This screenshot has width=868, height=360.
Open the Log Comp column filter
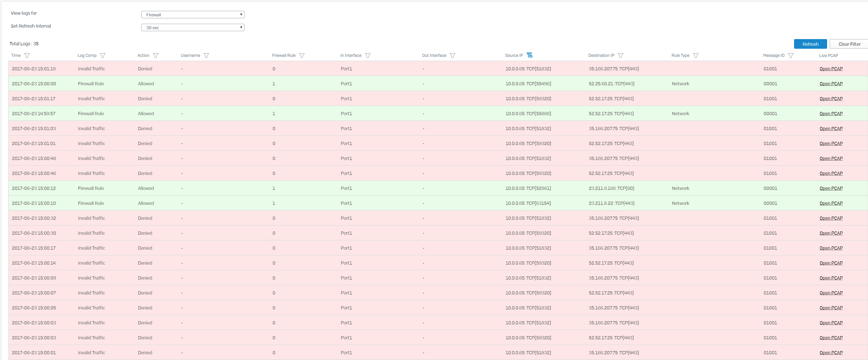click(103, 56)
